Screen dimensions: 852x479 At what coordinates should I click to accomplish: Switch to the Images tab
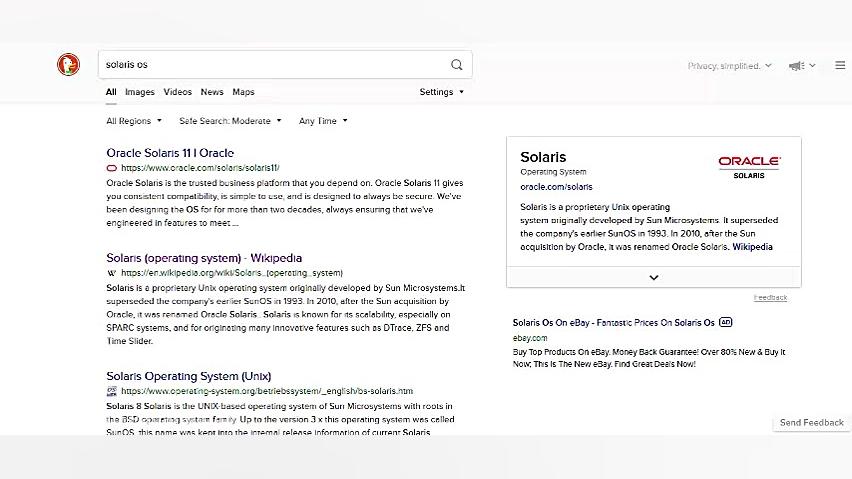[x=140, y=92]
